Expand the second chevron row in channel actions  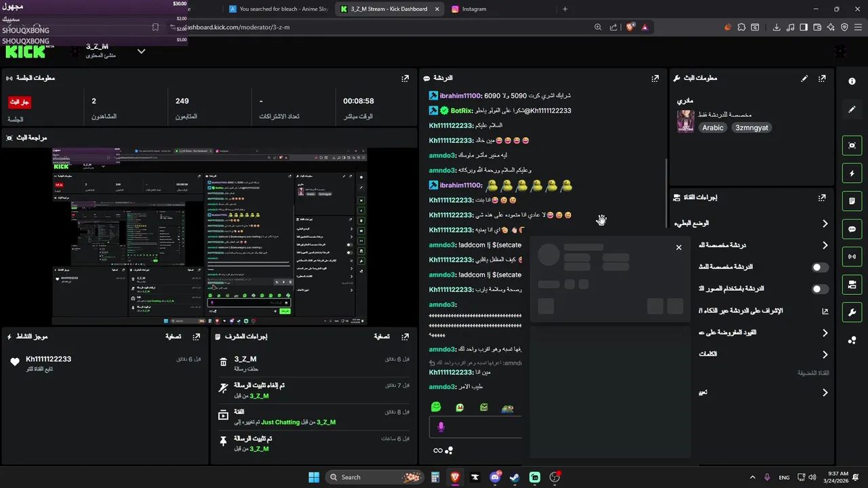tap(825, 245)
